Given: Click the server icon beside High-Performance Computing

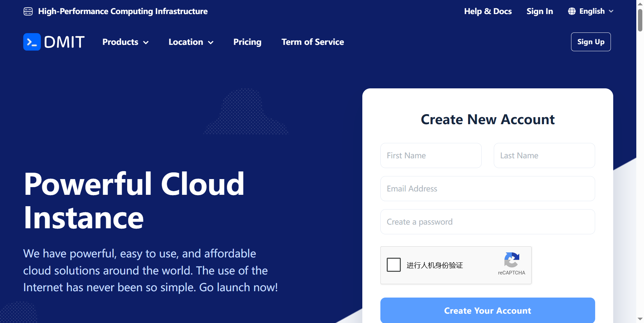Looking at the screenshot, I should [x=28, y=11].
